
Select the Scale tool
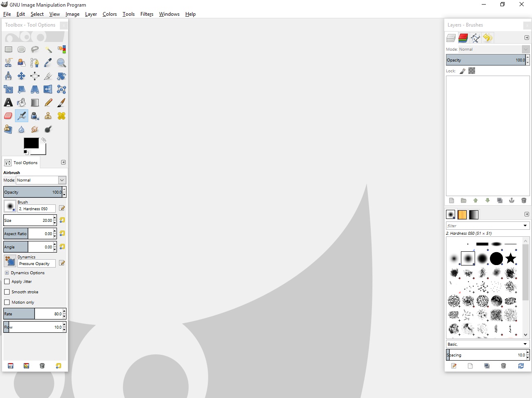click(8, 89)
